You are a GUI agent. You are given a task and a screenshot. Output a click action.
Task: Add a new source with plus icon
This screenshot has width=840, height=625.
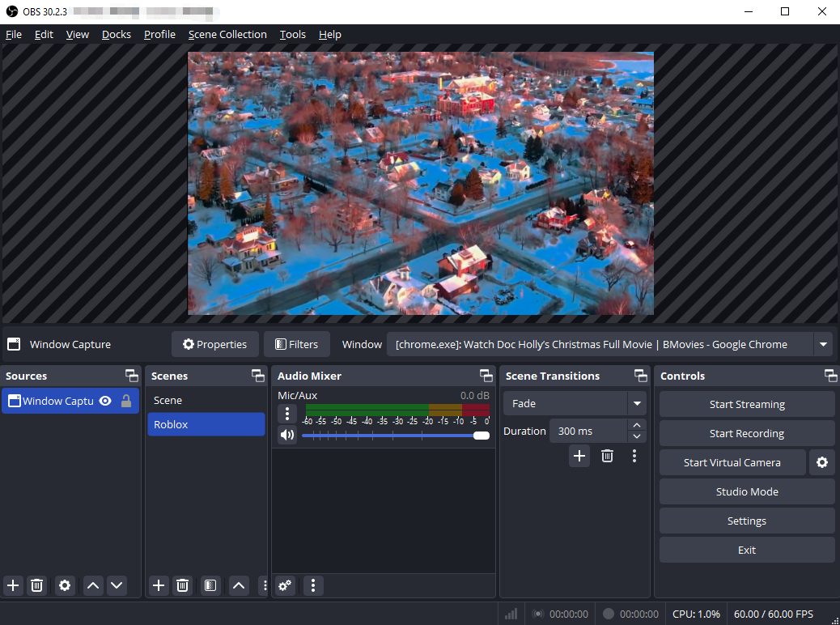coord(13,585)
